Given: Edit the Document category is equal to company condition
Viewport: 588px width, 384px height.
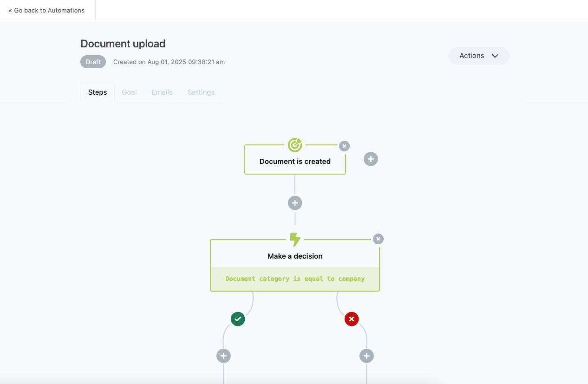Looking at the screenshot, I should [x=295, y=279].
